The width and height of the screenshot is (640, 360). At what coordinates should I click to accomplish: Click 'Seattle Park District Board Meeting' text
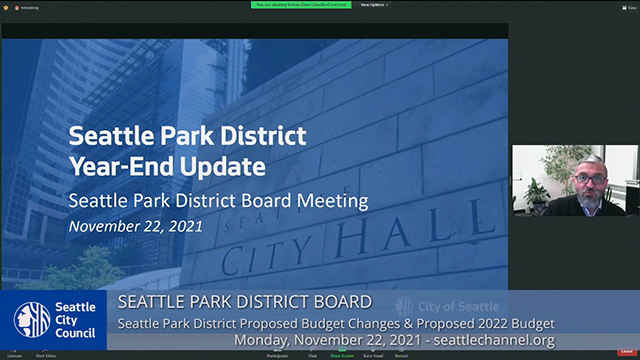pos(218,201)
